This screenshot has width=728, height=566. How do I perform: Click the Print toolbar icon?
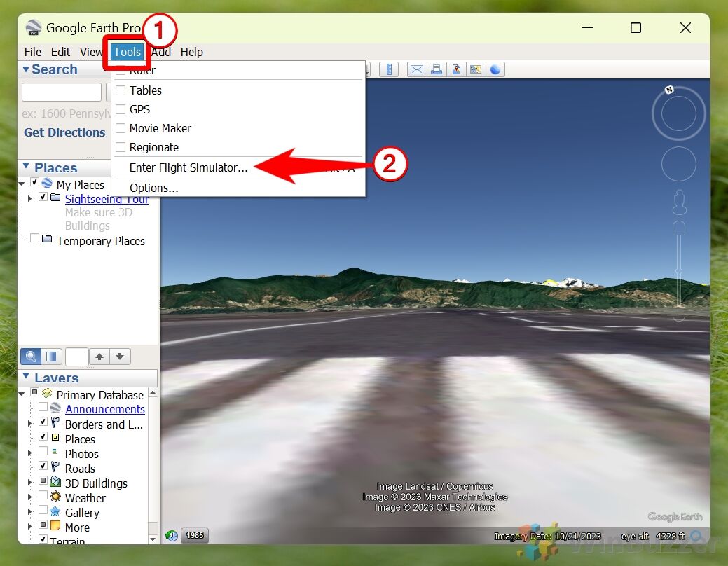[437, 69]
